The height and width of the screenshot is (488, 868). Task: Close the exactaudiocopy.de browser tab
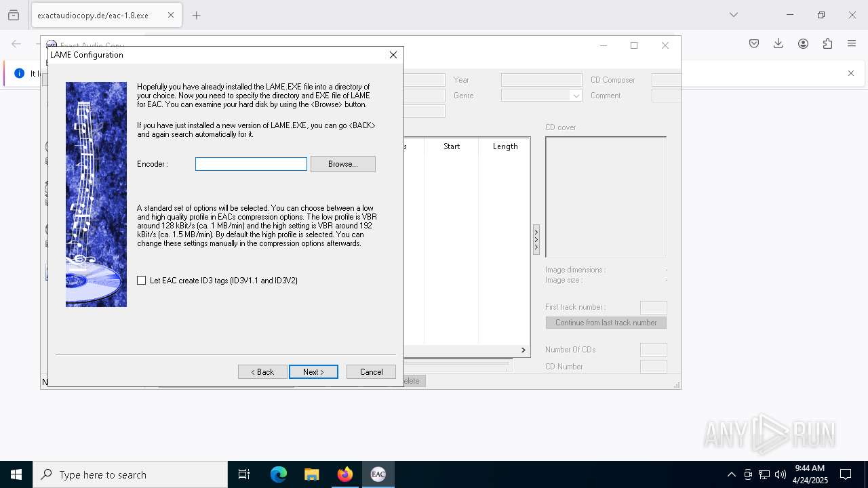(x=171, y=15)
